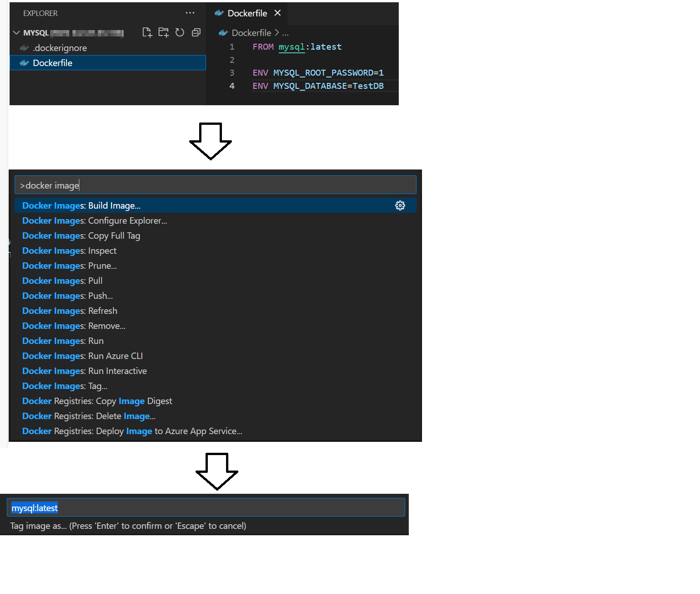The height and width of the screenshot is (594, 700).
Task: Collapse the MYSQL folder section
Action: pyautogui.click(x=16, y=33)
